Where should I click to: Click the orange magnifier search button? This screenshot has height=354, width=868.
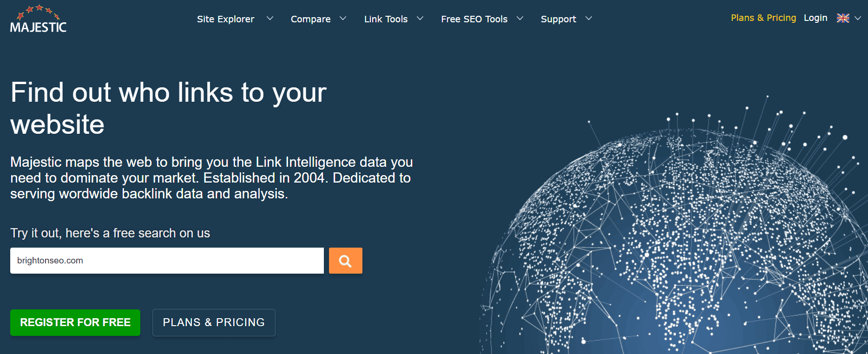(x=345, y=261)
